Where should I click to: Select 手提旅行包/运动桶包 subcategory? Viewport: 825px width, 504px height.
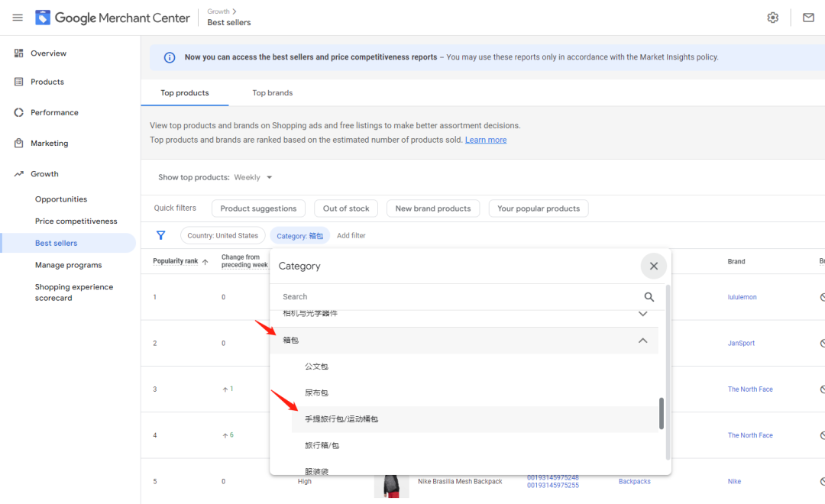click(341, 419)
